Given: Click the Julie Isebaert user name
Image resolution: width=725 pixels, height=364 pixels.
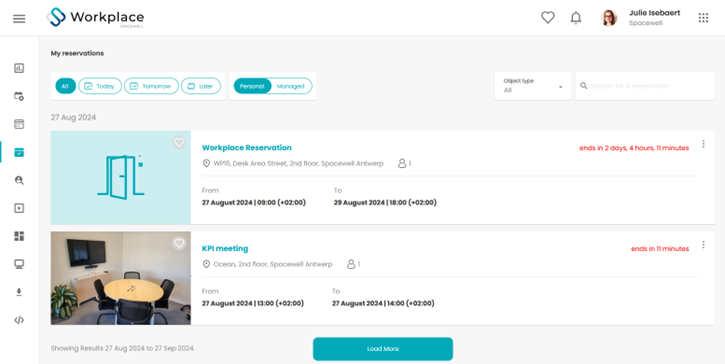Looking at the screenshot, I should pyautogui.click(x=654, y=13).
